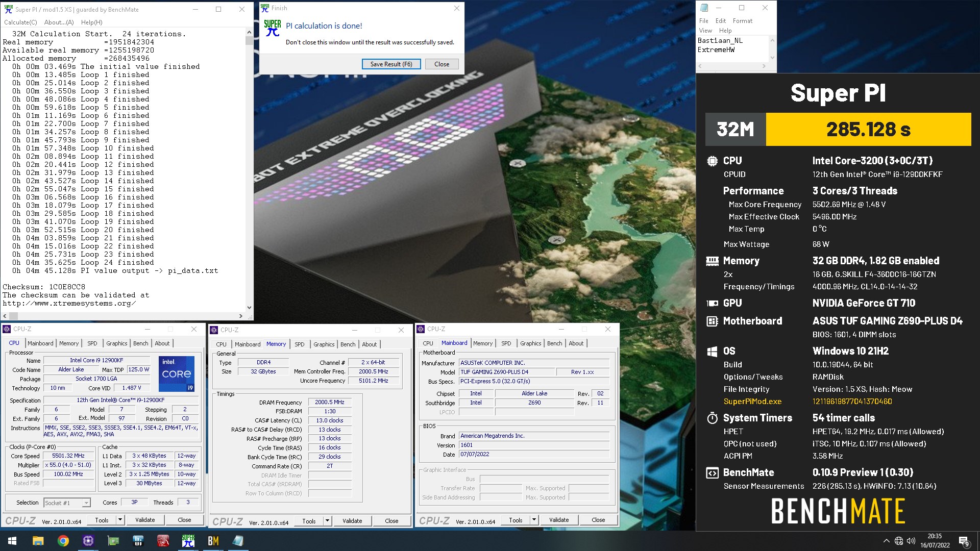Screen dimensions: 980x551
Task: Open Notepad Format menu
Action: 743,21
